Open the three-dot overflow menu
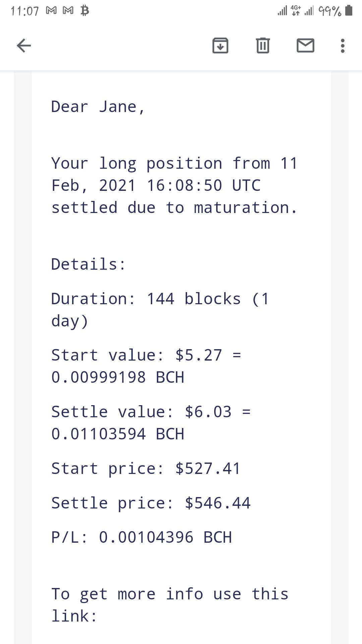Screen dimensions: 362x644 tap(342, 46)
